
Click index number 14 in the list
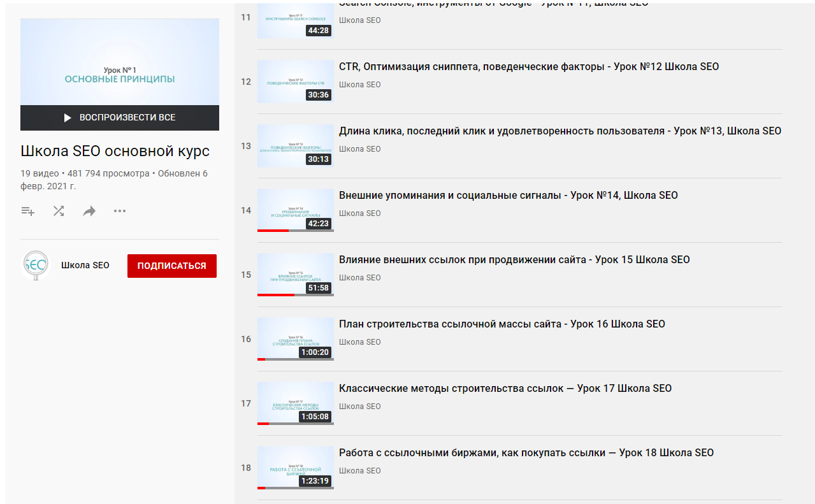coord(246,210)
